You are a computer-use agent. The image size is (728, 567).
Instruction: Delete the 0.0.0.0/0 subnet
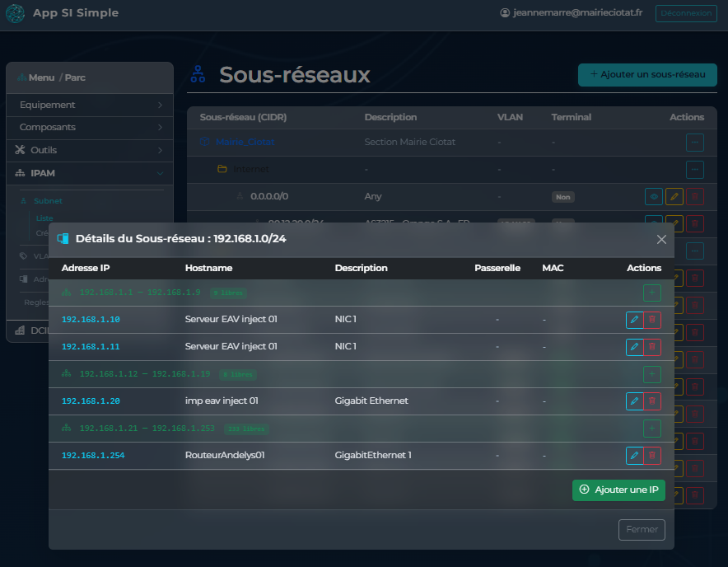(x=694, y=197)
